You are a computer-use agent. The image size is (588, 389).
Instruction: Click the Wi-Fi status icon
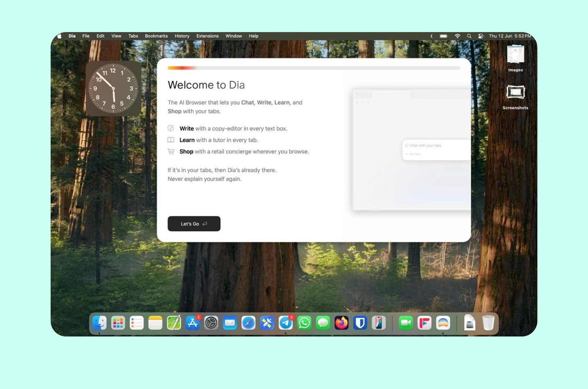coord(458,36)
